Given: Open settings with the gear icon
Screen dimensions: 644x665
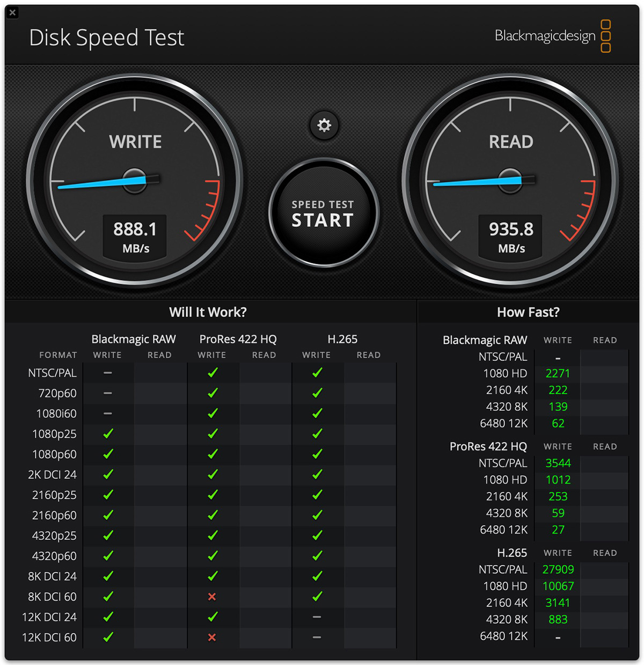Looking at the screenshot, I should (x=324, y=125).
